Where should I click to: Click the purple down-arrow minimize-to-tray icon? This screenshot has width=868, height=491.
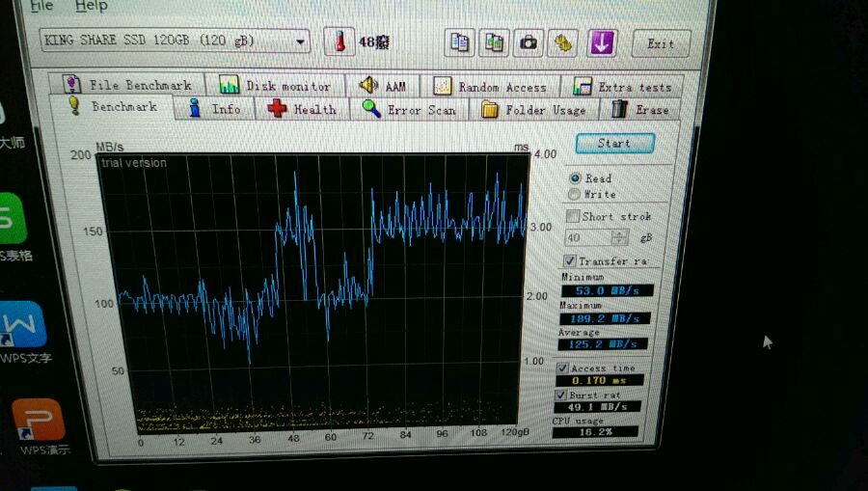pyautogui.click(x=602, y=42)
